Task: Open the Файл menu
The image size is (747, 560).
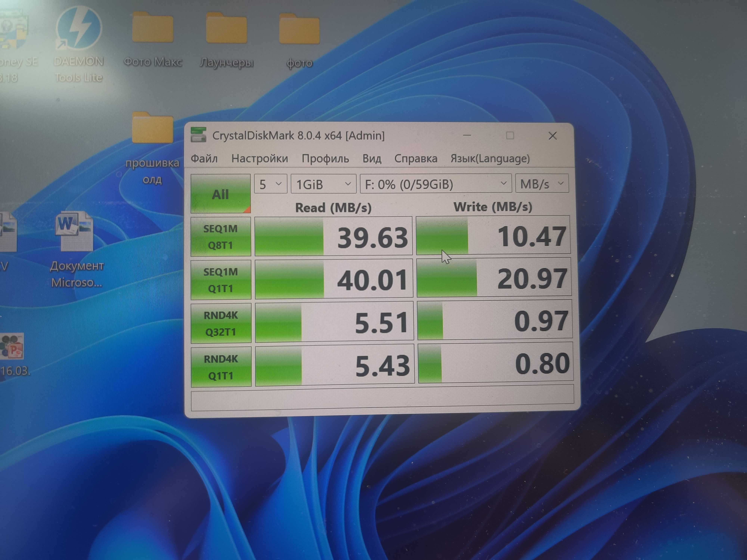Action: click(204, 158)
